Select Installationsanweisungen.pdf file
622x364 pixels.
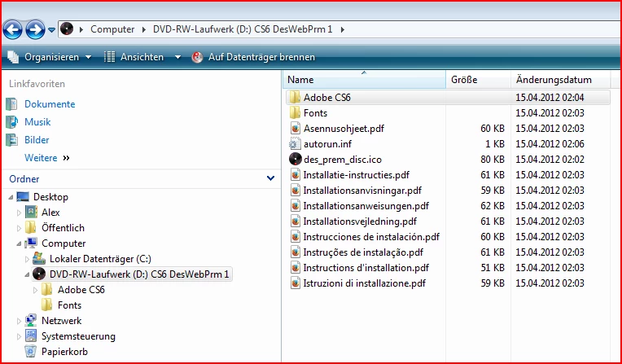366,206
